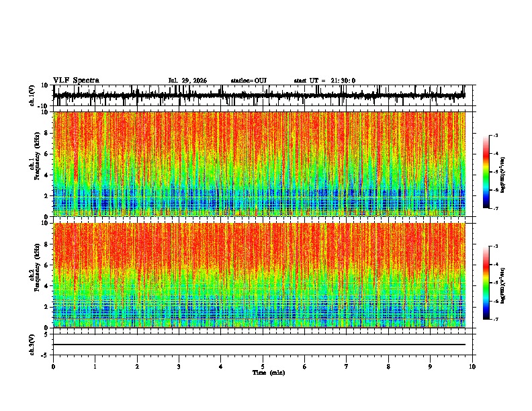The height and width of the screenshot is (411, 532).
Task: Click the "VLF Spectra" title text
Action: click(76, 81)
